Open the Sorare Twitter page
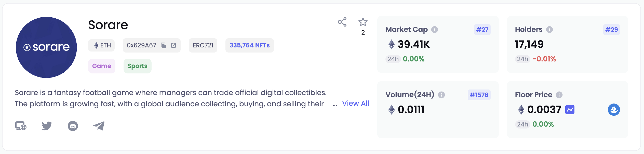The width and height of the screenshot is (644, 154). tap(47, 126)
